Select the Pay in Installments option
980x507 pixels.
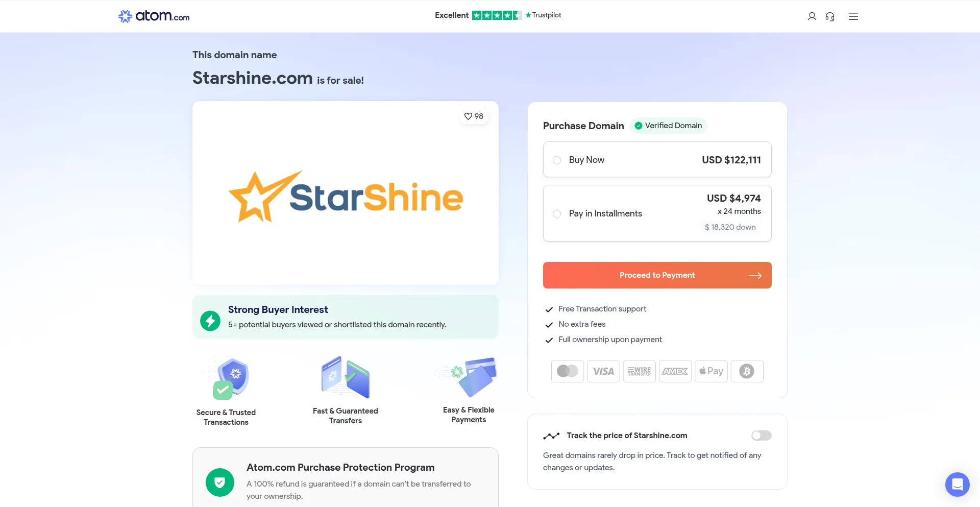pyautogui.click(x=557, y=214)
